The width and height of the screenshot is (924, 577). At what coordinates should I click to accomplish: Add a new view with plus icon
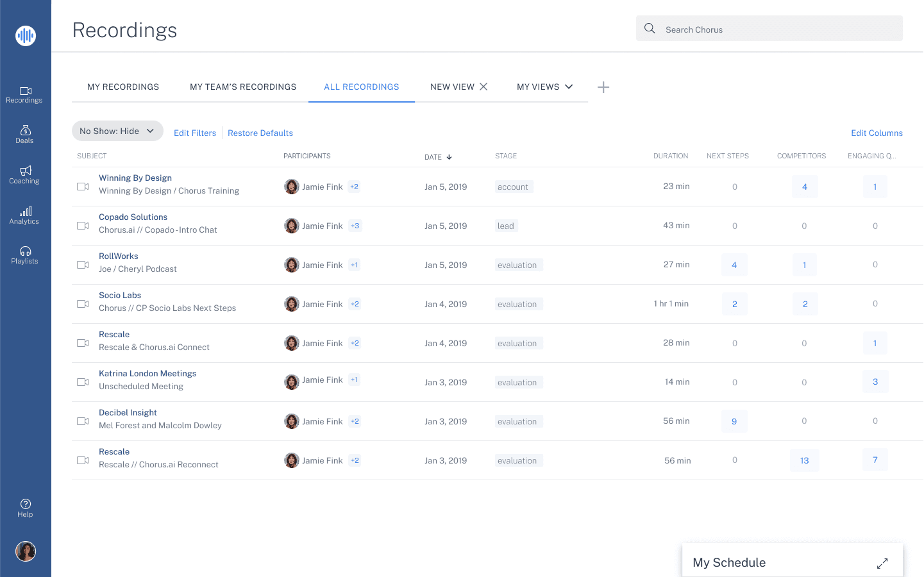click(603, 87)
